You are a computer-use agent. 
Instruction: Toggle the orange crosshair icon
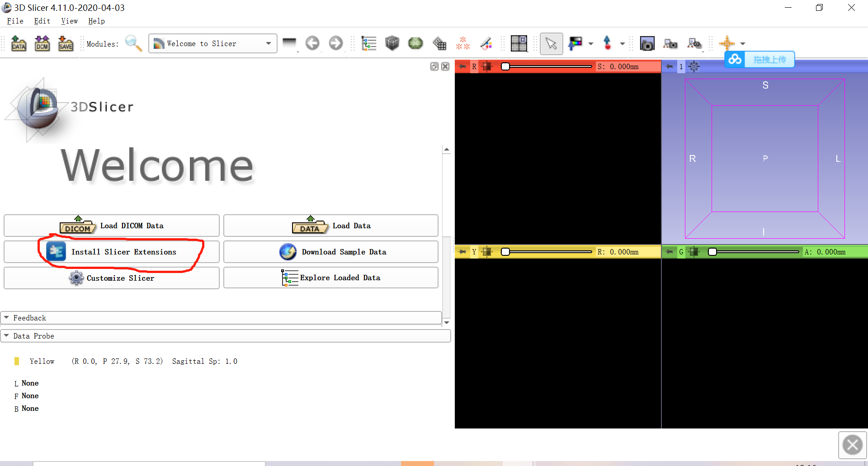pos(726,43)
